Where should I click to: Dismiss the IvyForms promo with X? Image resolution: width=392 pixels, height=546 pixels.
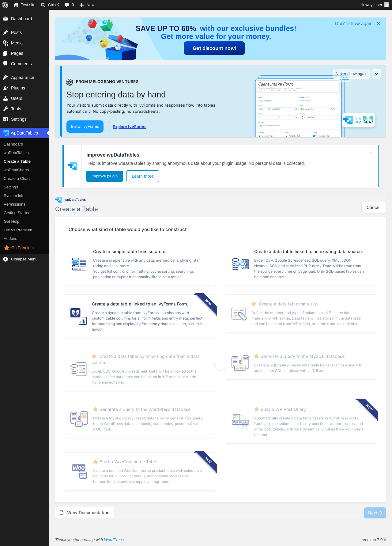tap(376, 74)
